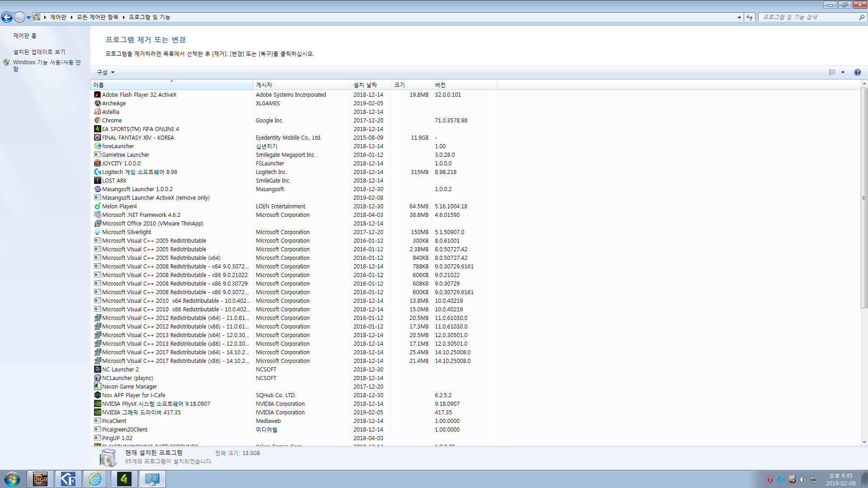Screen dimensions: 868x488
Task: Go back with the navigation arrow
Action: pos(7,17)
